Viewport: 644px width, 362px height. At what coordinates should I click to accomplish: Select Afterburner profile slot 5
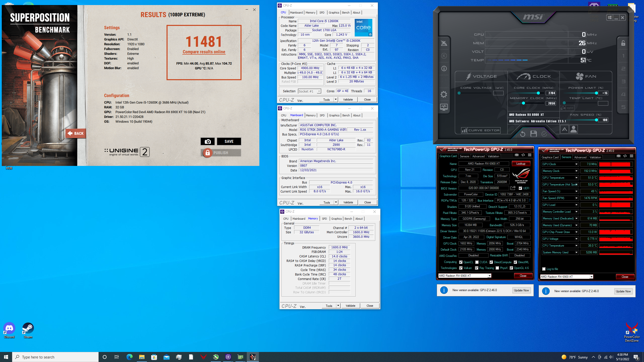623,107
